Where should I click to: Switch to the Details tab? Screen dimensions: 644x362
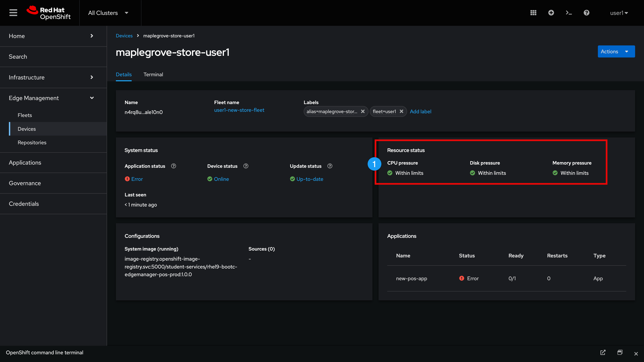123,74
